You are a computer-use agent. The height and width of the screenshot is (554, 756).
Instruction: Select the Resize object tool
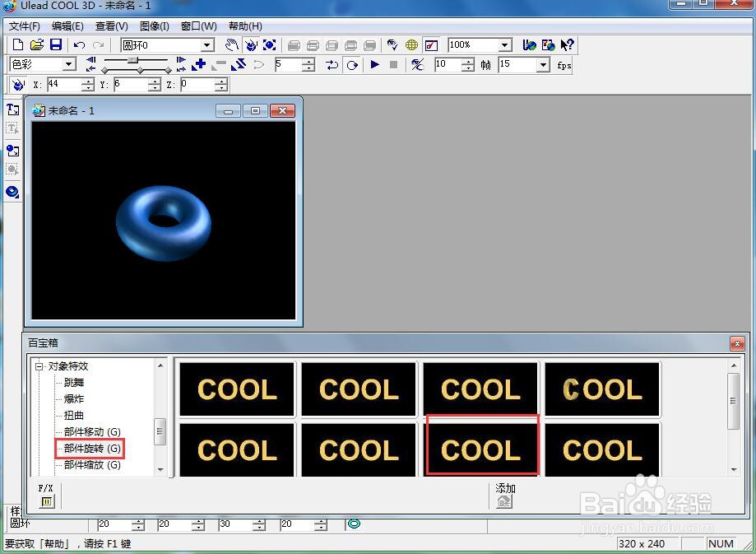click(x=270, y=45)
